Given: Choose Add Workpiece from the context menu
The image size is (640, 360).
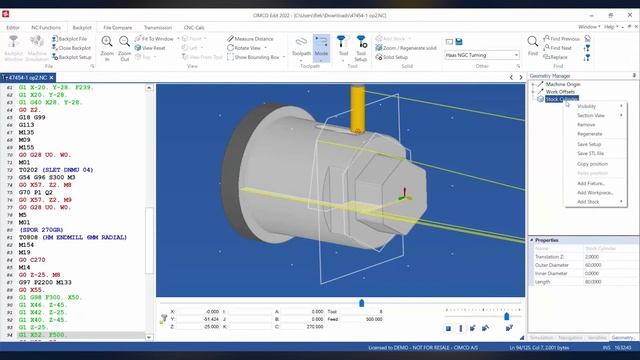Looking at the screenshot, I should tap(596, 193).
